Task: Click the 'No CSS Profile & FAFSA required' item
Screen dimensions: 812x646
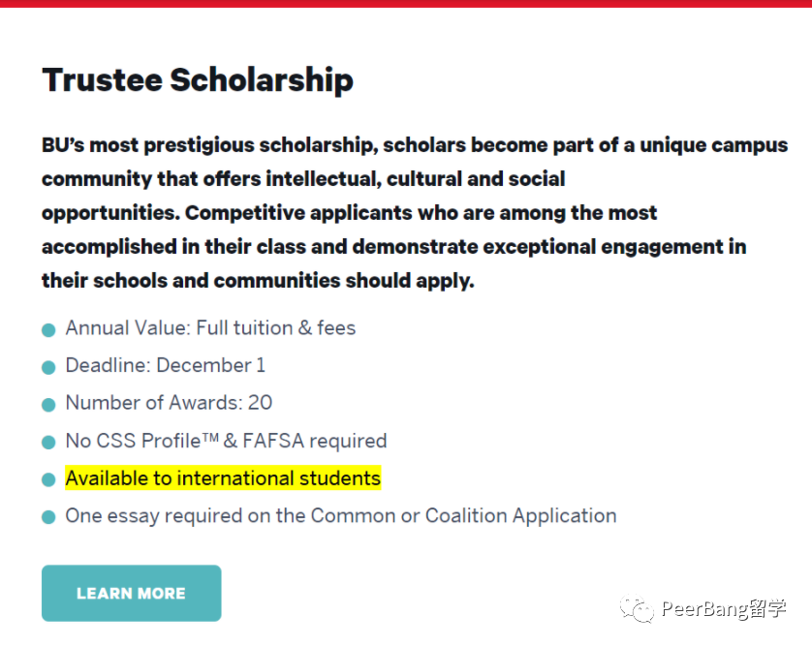Action: (226, 441)
